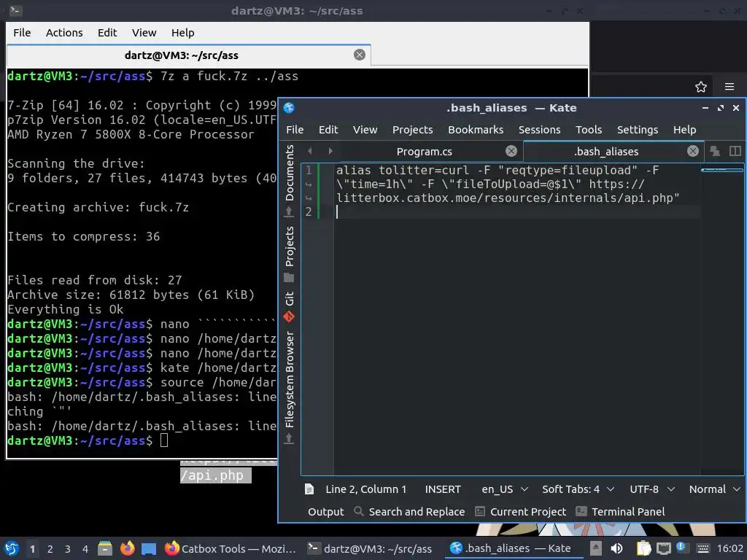This screenshot has width=747, height=560.
Task: Click Line 2, Column 1 in status bar
Action: (366, 489)
